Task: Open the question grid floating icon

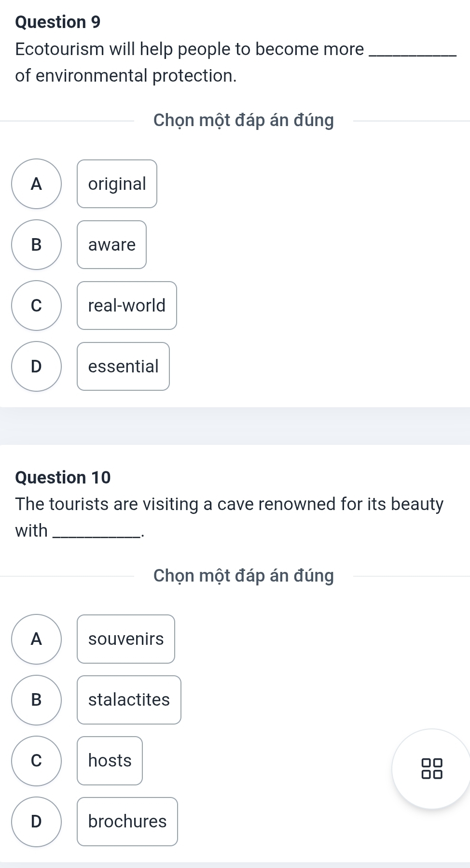Action: pos(432,768)
